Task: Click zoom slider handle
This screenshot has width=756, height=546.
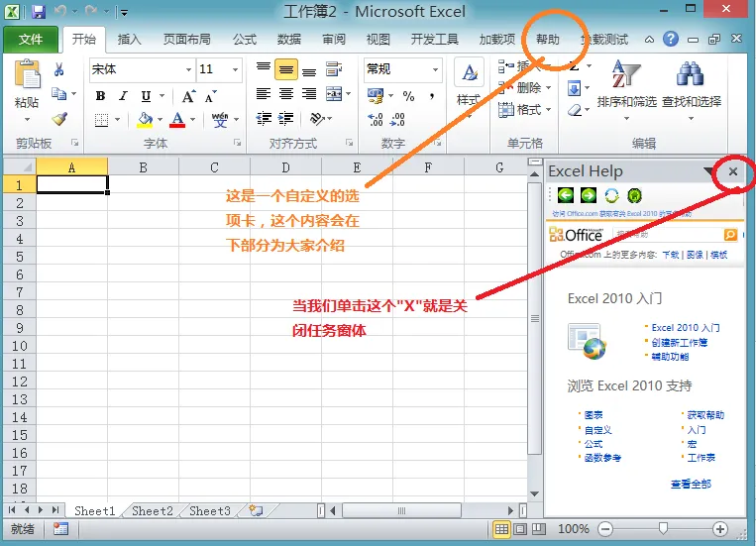Action: [664, 528]
